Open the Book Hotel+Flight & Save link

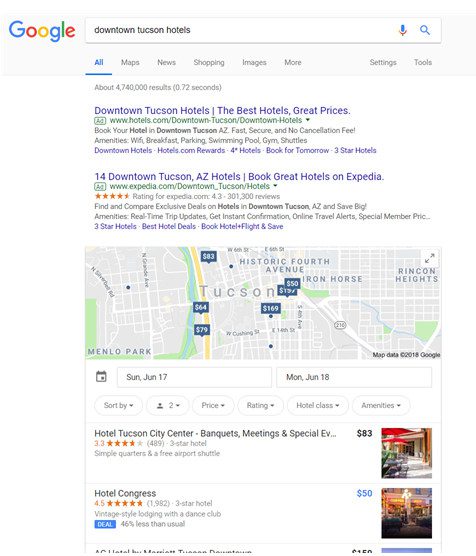tap(242, 227)
